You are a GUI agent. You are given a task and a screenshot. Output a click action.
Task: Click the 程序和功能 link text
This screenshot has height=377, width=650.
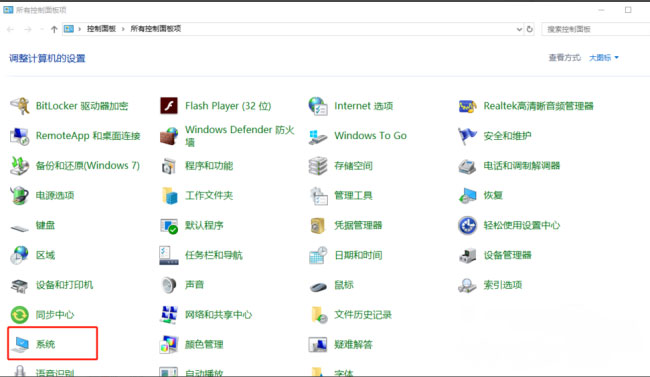[209, 166]
